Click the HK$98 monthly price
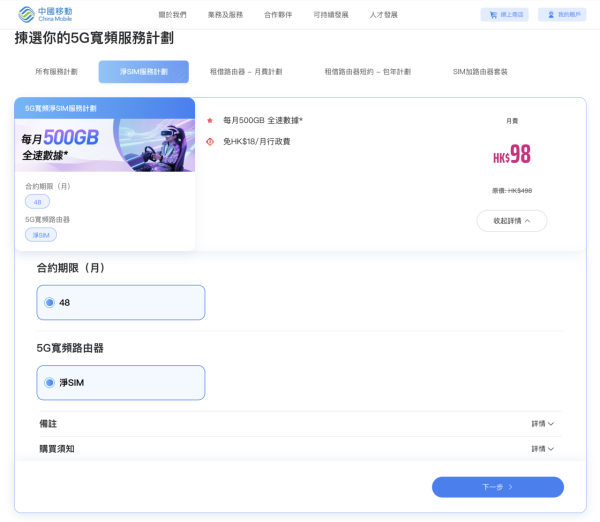The image size is (600, 522). pyautogui.click(x=512, y=154)
